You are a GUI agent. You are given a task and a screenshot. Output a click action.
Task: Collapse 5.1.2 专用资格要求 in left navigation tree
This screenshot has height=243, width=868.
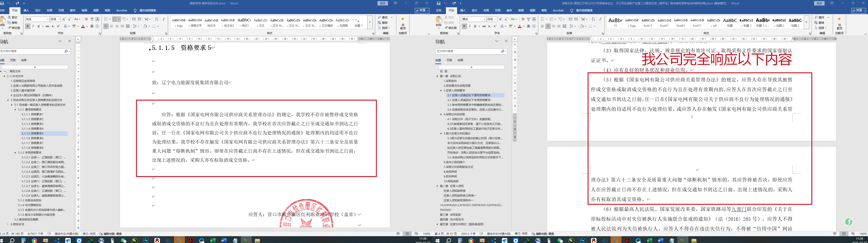point(15,153)
